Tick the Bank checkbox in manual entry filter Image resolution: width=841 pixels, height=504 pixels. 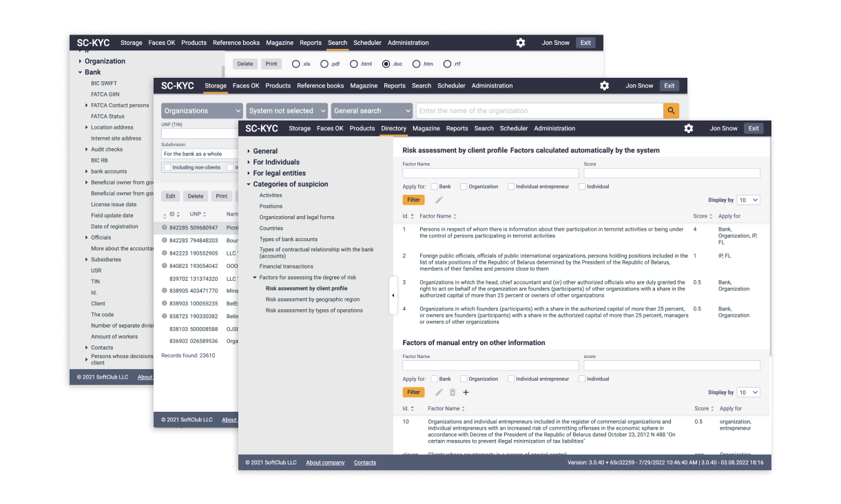435,379
